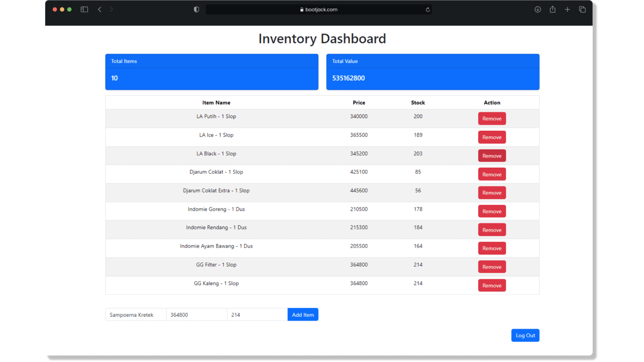Remove Indomie Goreng - 1 Dus item
The height and width of the screenshot is (362, 644).
[492, 212]
